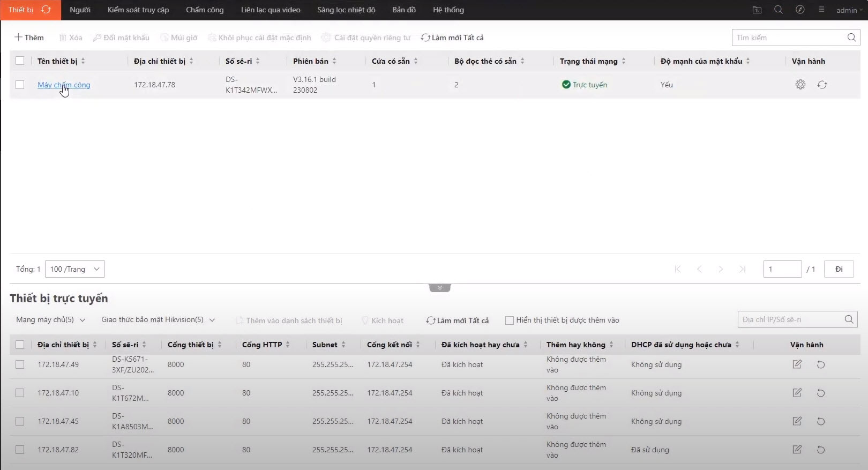Enable Hiển thị thiết bị được thêm vào
The height and width of the screenshot is (470, 868).
(x=510, y=320)
